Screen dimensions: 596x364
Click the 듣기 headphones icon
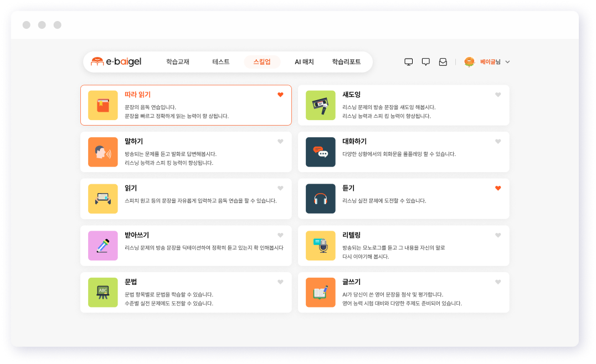point(320,199)
